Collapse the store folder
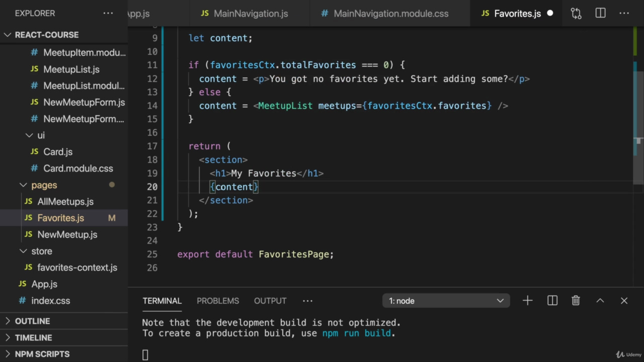 tap(23, 251)
